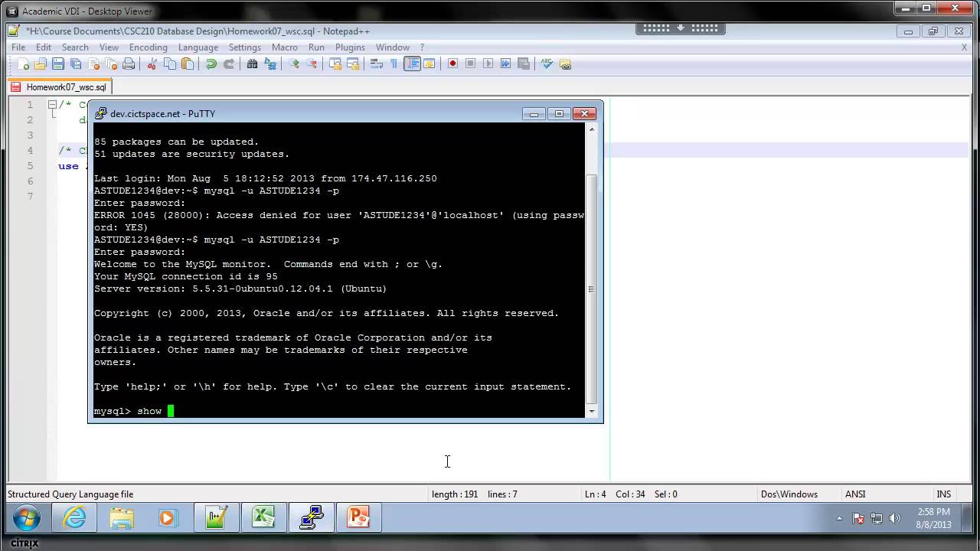Screen dimensions: 980x551
Task: Click the Close All documents toolbar icon
Action: click(111, 64)
